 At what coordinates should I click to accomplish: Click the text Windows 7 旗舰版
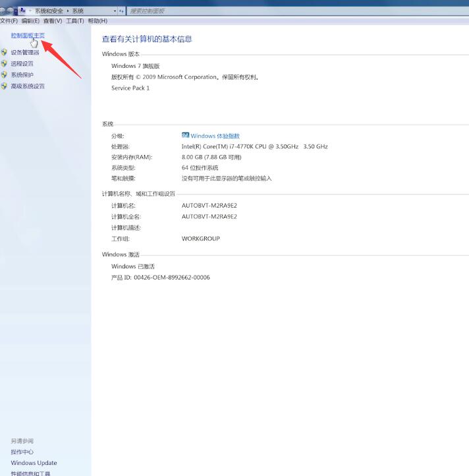pos(135,66)
